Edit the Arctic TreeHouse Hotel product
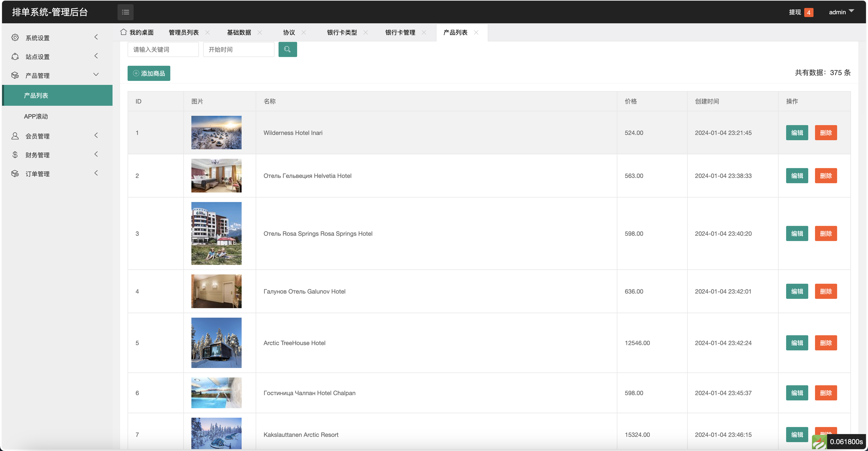The width and height of the screenshot is (868, 451). [x=797, y=343]
